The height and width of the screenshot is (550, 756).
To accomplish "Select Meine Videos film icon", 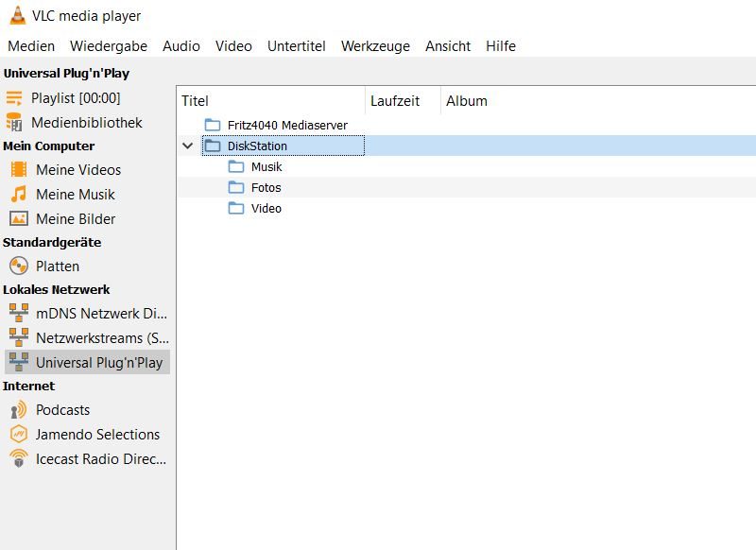I will [x=19, y=170].
